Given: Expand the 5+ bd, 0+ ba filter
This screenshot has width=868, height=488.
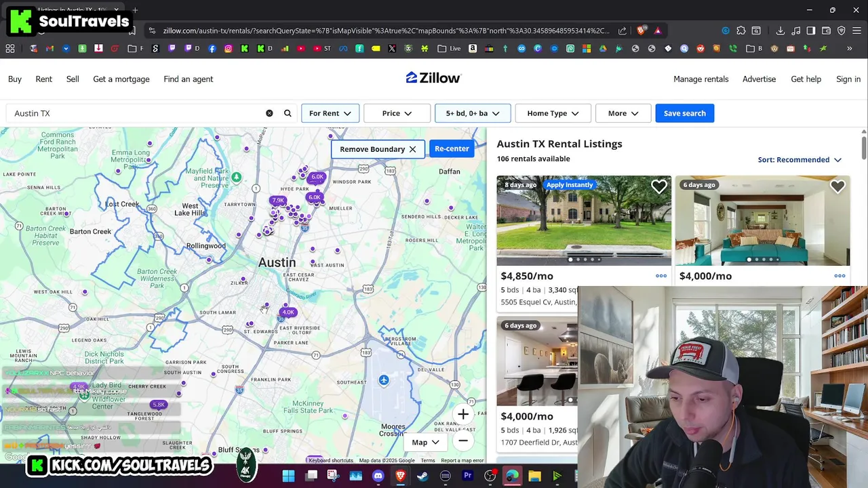Looking at the screenshot, I should click(473, 113).
